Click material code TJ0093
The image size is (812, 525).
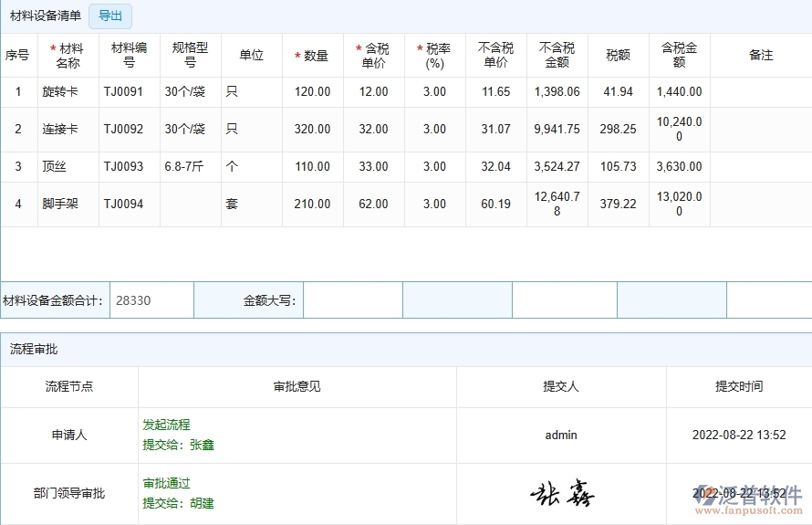[123, 166]
